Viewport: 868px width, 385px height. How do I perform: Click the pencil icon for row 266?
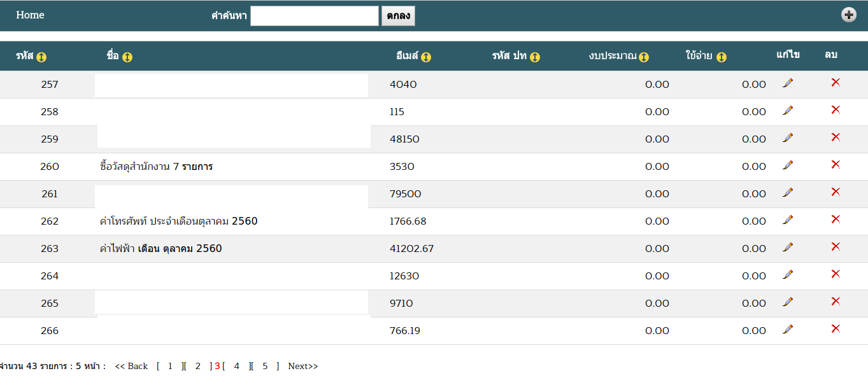[788, 330]
